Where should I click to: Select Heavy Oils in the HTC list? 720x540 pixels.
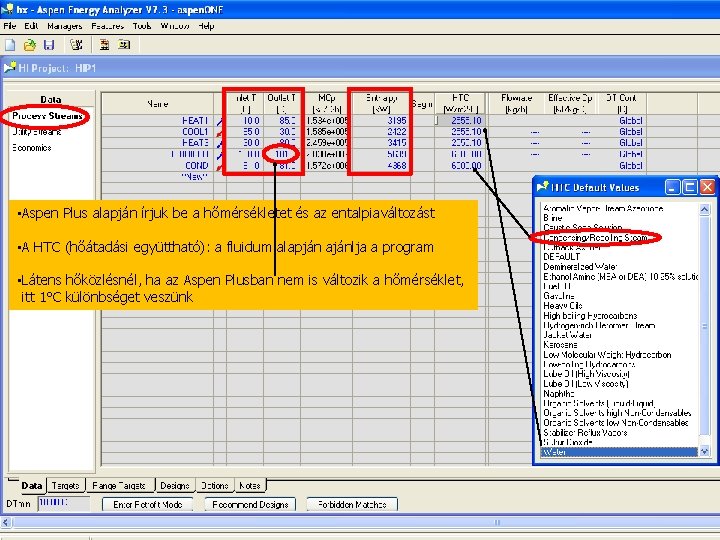point(563,305)
